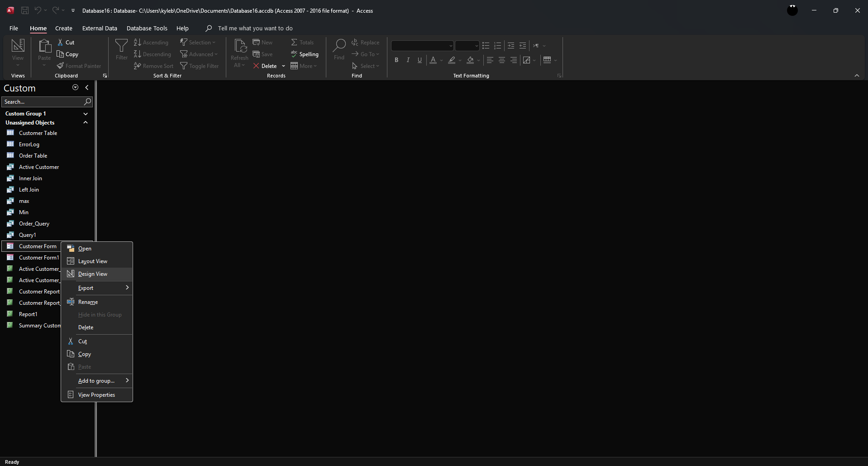Open the font color arrow
The height and width of the screenshot is (466, 868).
[x=441, y=60]
